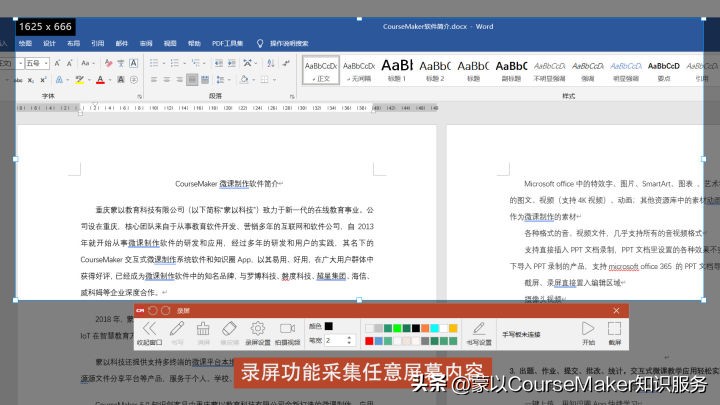Apply the 标题 2 style
Screen dimensions: 720x405
435,70
